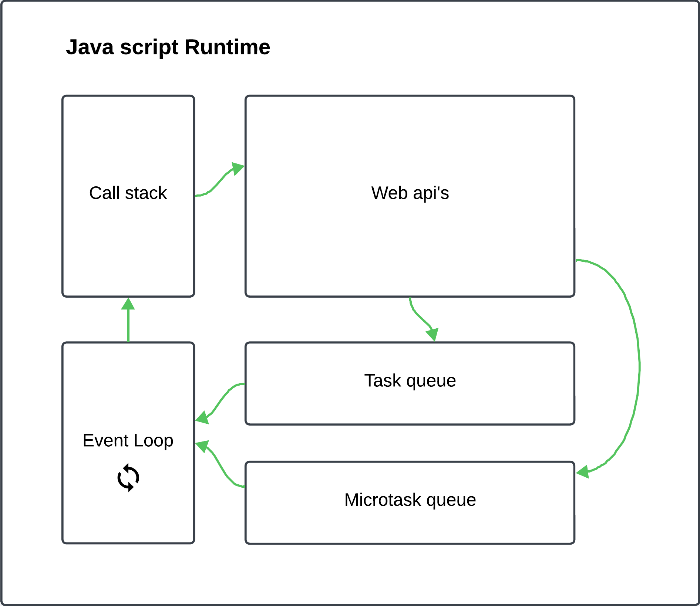Select the "Java script Runtime" title text

click(168, 47)
